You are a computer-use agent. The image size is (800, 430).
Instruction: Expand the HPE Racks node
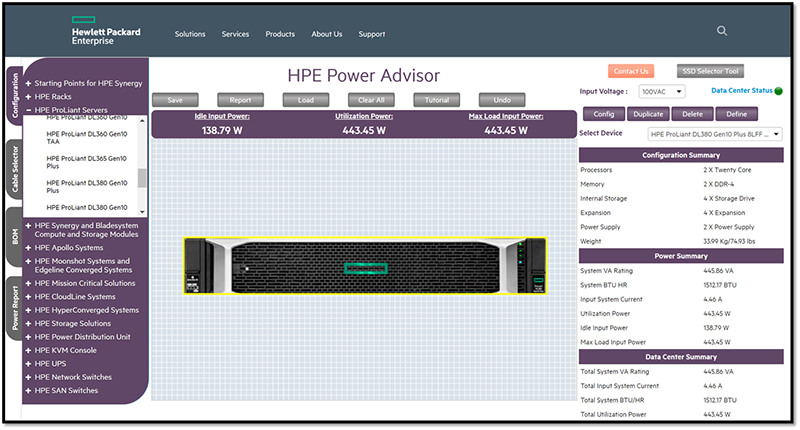pyautogui.click(x=28, y=96)
